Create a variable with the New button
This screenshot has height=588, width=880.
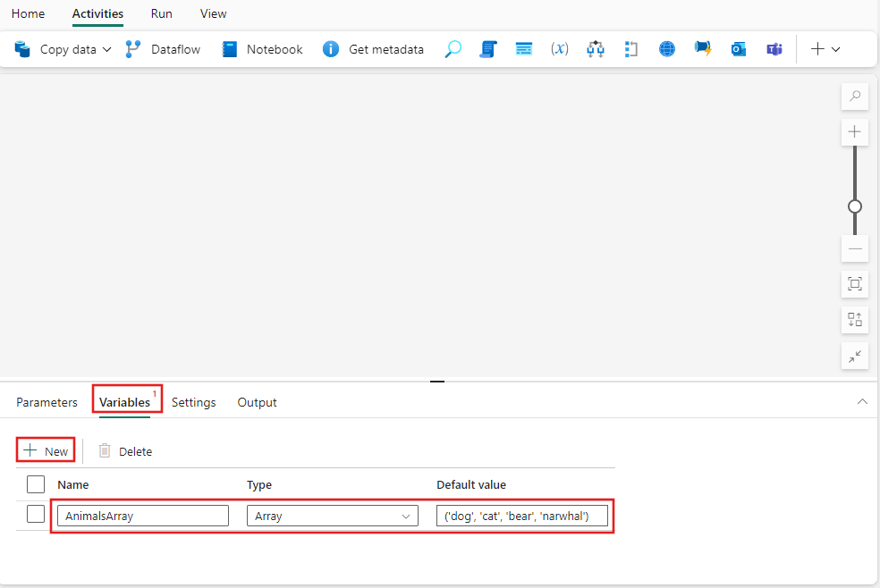click(45, 450)
